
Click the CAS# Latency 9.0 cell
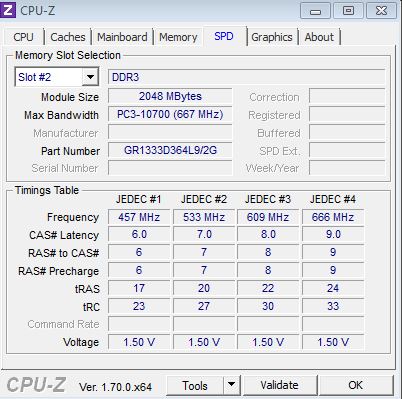pyautogui.click(x=333, y=234)
